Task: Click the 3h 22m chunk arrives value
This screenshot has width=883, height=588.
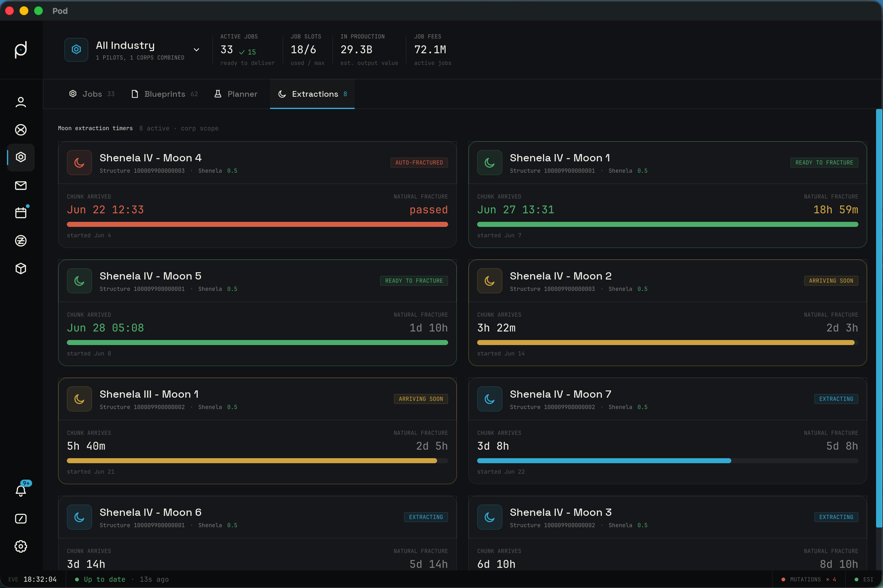Action: 496,328
